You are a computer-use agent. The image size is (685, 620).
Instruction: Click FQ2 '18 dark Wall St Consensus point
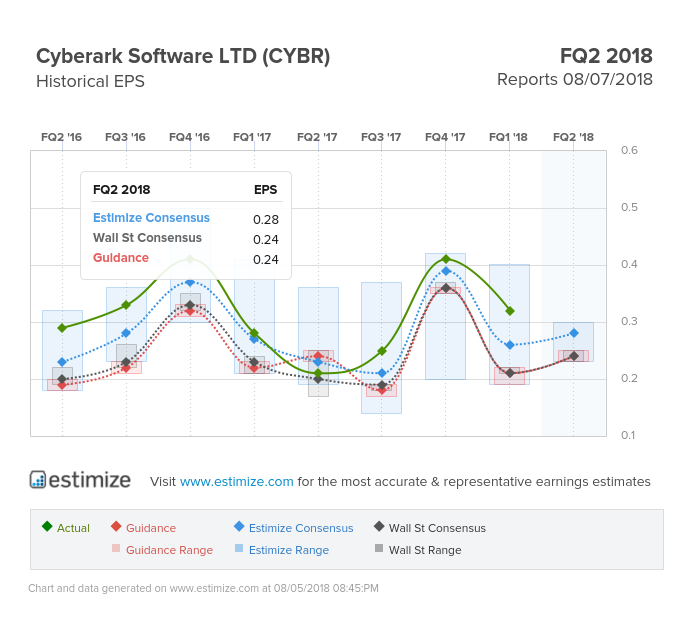coord(574,356)
